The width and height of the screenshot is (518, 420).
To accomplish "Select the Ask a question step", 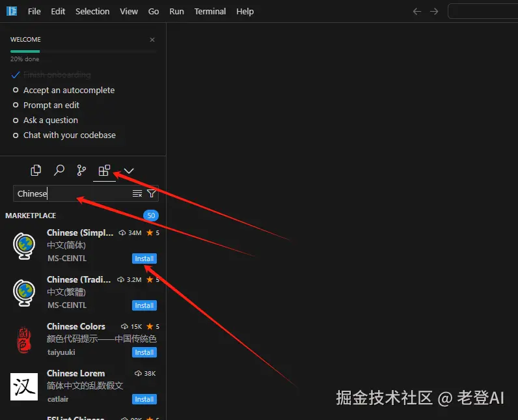I will pos(46,120).
